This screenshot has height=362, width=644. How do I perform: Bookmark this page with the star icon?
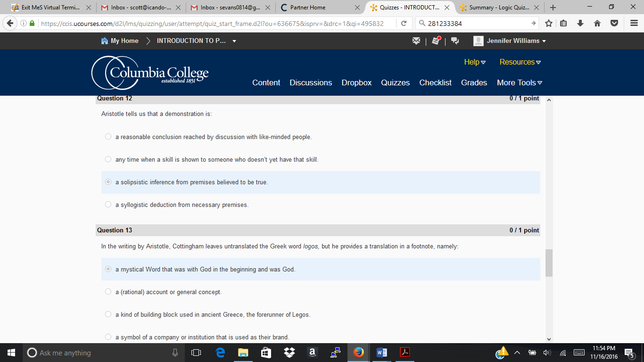click(549, 24)
